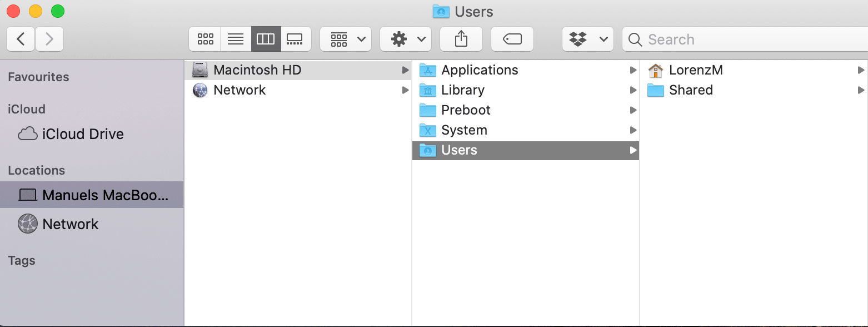
Task: Open the Share button in the toolbar
Action: 461,39
